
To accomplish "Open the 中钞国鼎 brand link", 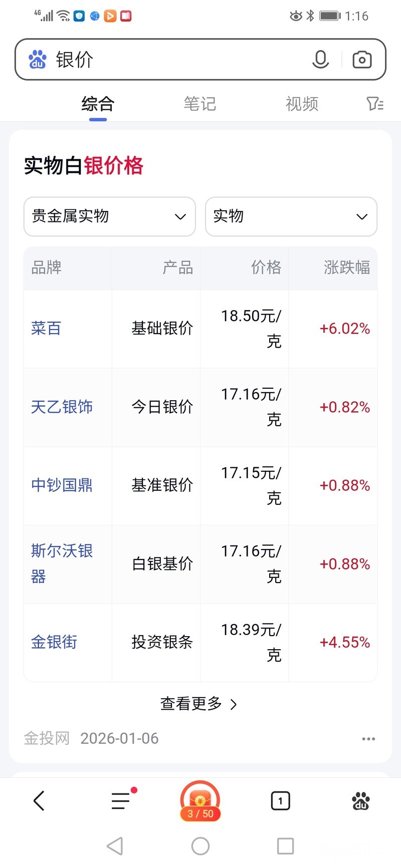I will click(x=62, y=485).
